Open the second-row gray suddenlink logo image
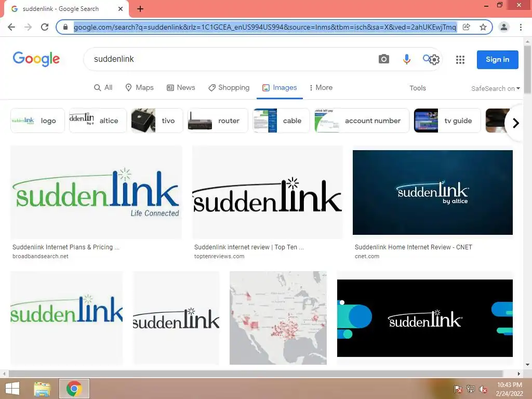Image resolution: width=532 pixels, height=399 pixels. 176,318
